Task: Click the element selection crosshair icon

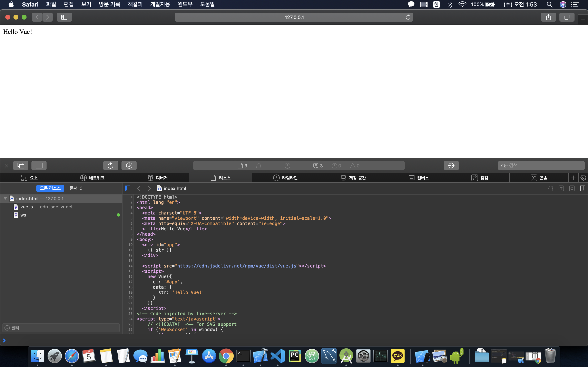Action: click(451, 166)
